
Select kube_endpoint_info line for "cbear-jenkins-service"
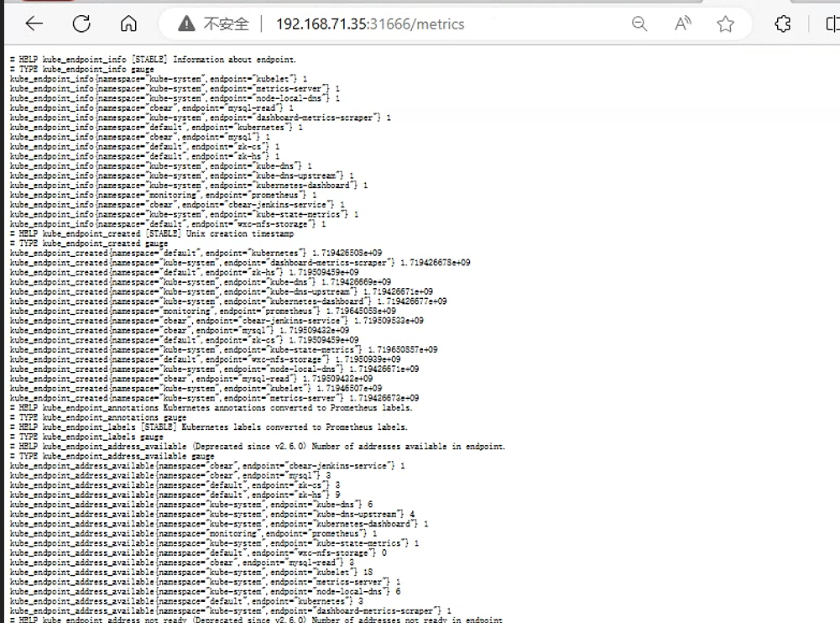(177, 204)
